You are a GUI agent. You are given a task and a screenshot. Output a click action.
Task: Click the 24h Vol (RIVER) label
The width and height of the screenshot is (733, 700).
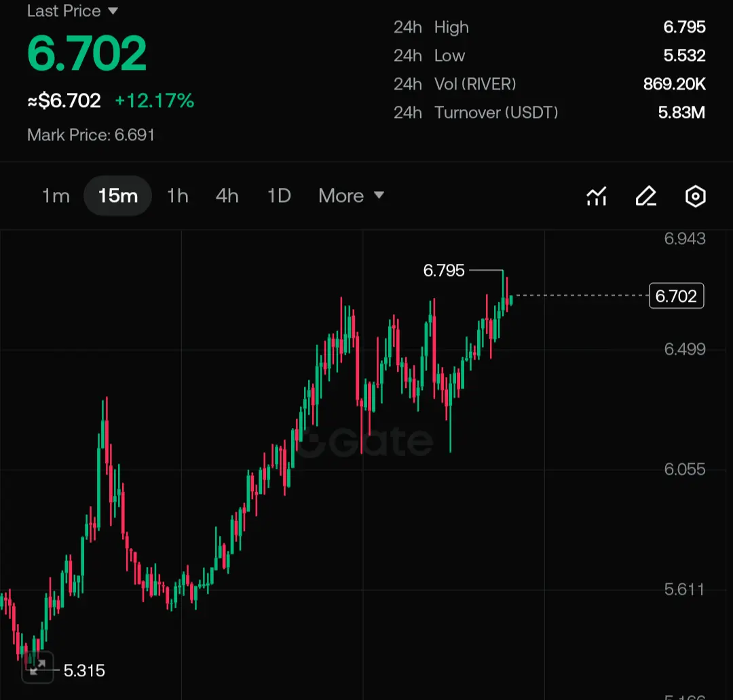(x=455, y=84)
